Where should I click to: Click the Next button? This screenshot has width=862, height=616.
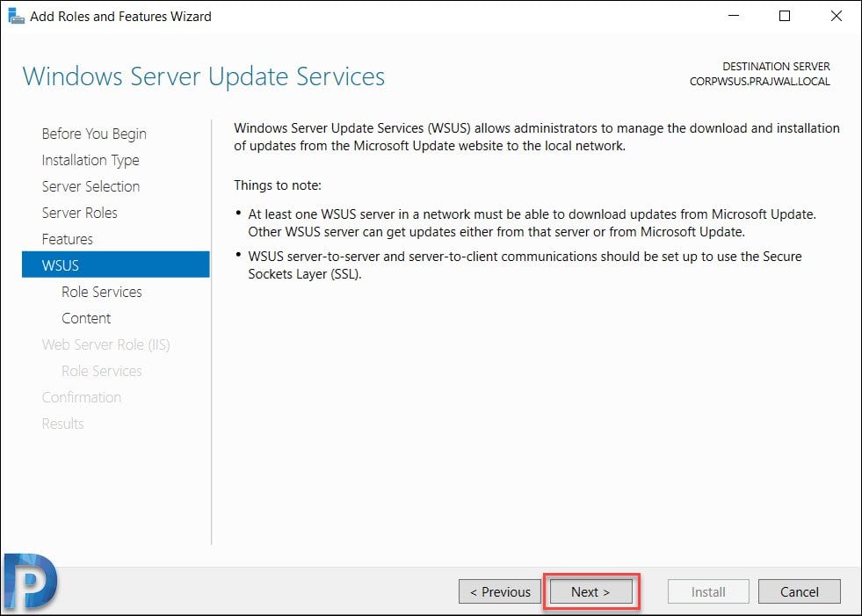pos(591,591)
